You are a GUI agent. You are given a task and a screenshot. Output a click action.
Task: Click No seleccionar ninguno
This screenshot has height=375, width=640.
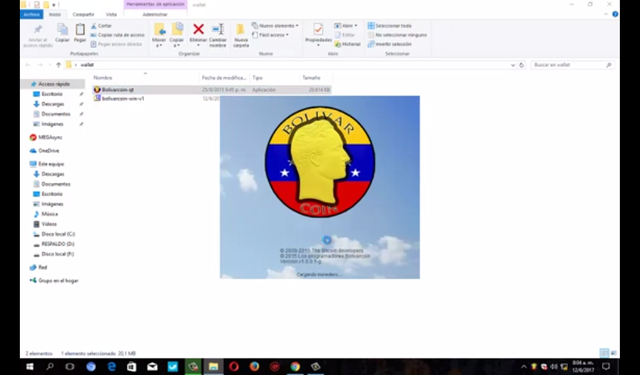click(397, 35)
